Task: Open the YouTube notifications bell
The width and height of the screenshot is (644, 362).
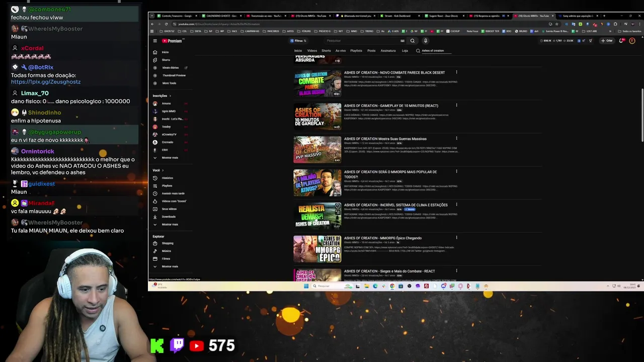Action: point(622,41)
